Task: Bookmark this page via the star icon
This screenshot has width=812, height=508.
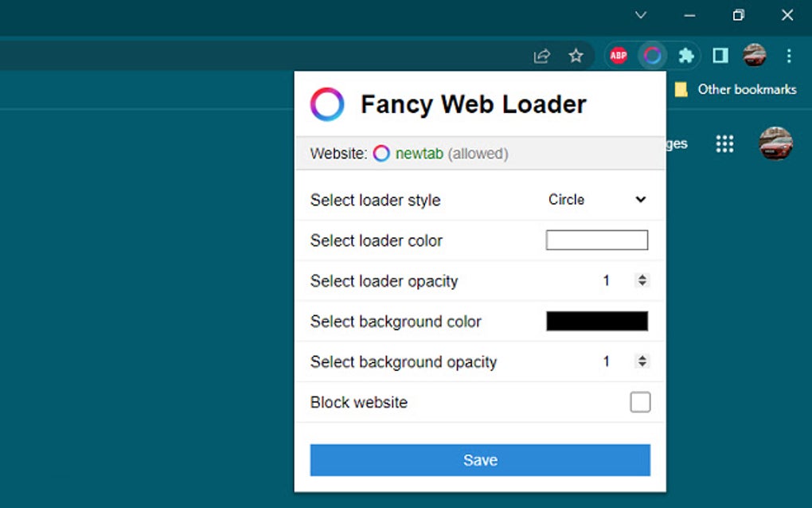Action: point(576,56)
